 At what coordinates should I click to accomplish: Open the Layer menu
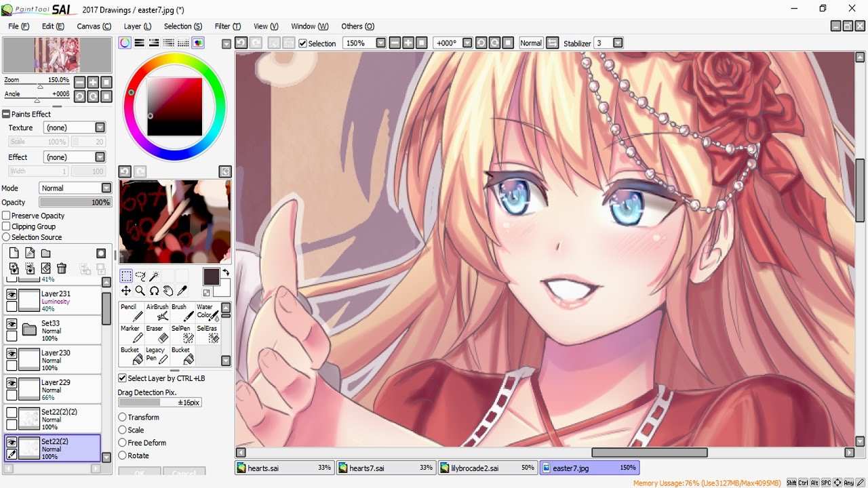click(x=138, y=26)
